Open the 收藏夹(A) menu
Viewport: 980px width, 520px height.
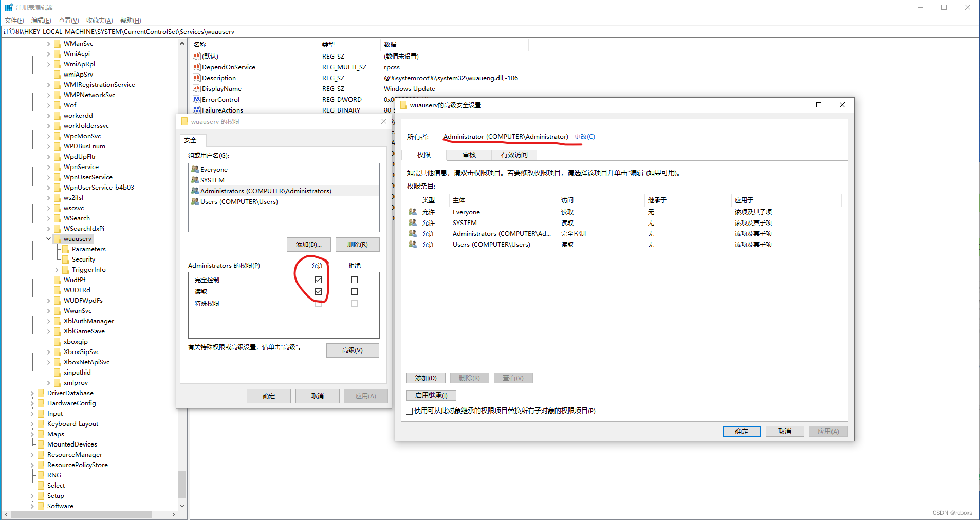(x=99, y=21)
